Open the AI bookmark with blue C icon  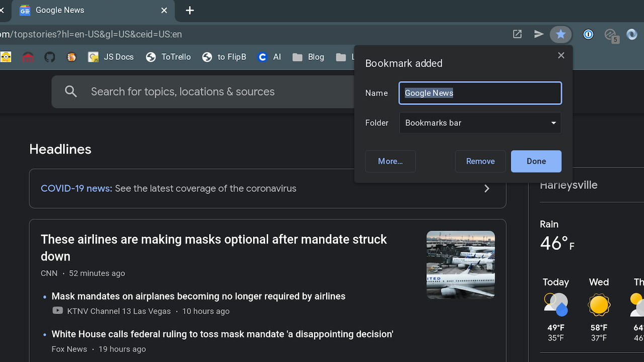[x=269, y=57]
